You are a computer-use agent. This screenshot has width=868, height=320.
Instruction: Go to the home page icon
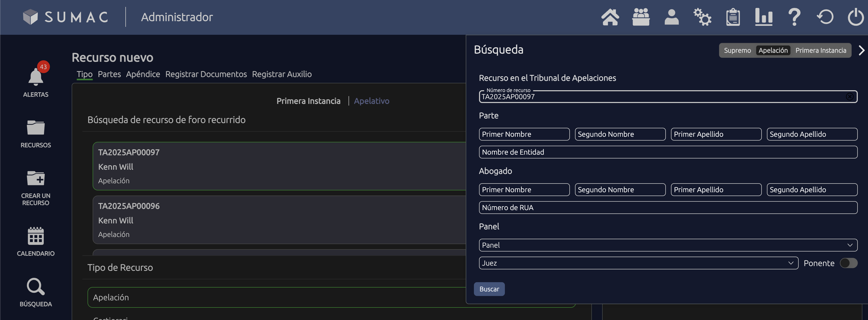pos(610,17)
